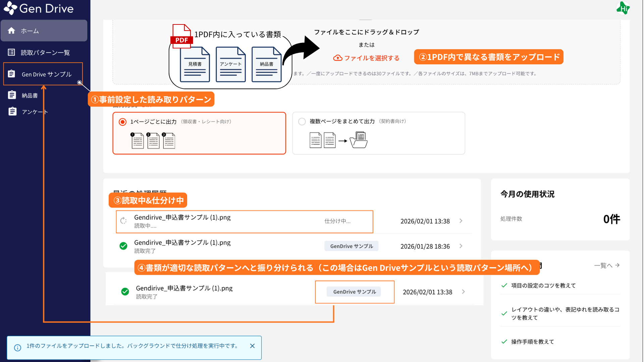Click the home icon in sidebar
Viewport: 644px width, 362px height.
point(11,31)
